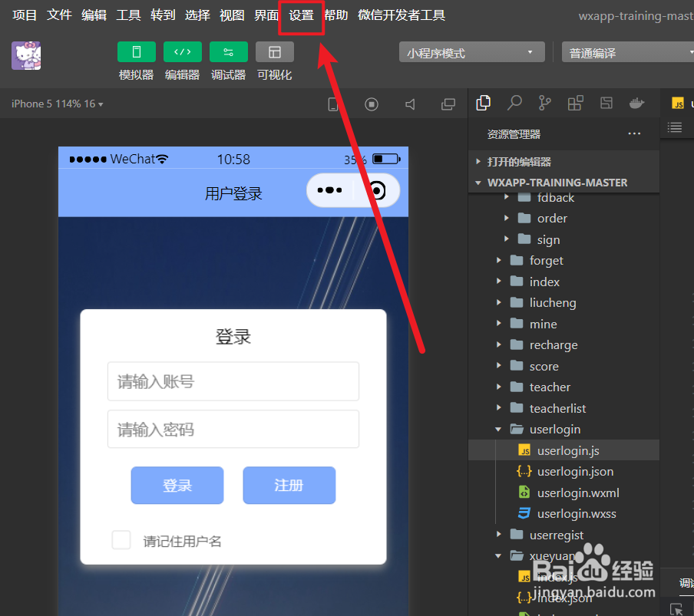Open the 工具 menu

point(128,15)
